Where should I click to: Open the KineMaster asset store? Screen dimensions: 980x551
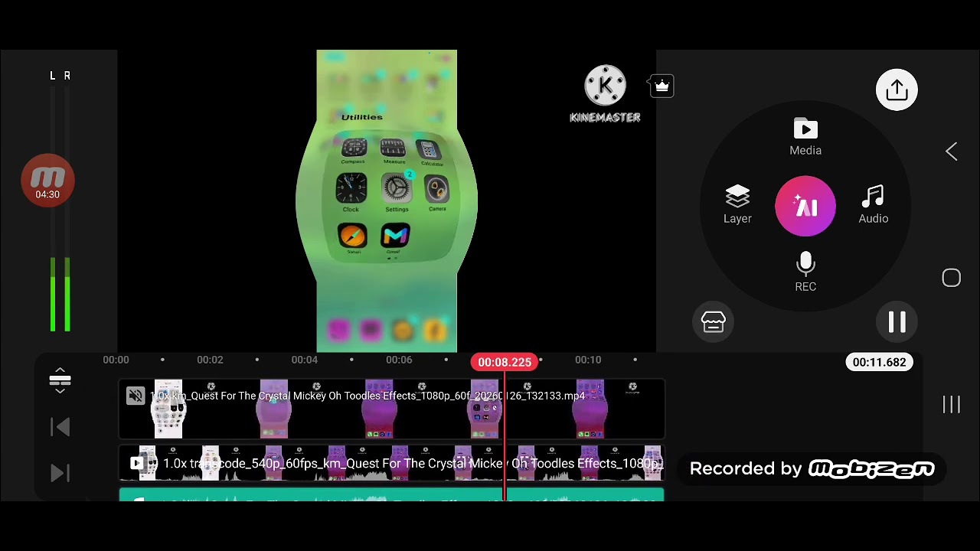(x=713, y=322)
